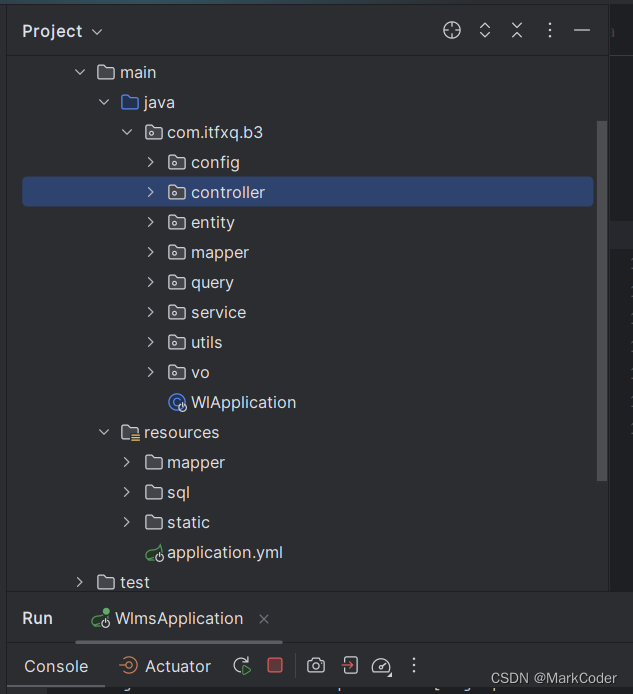This screenshot has width=633, height=694.
Task: Select the WlmsApplication run tab
Action: pyautogui.click(x=178, y=618)
